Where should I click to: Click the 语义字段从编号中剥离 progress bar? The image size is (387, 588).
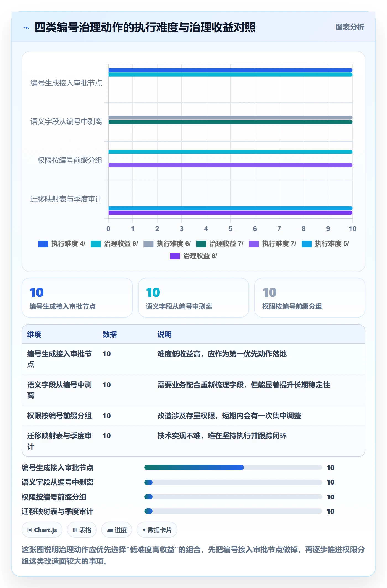click(233, 482)
